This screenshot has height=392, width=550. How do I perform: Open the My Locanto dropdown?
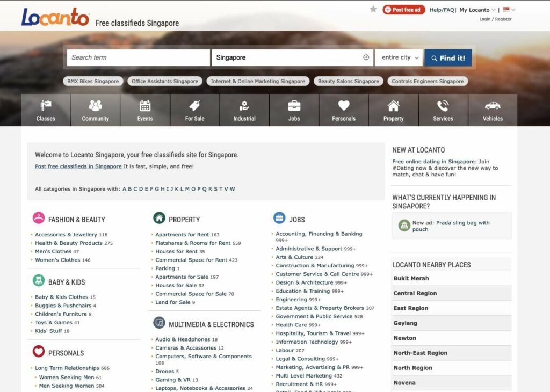point(477,10)
